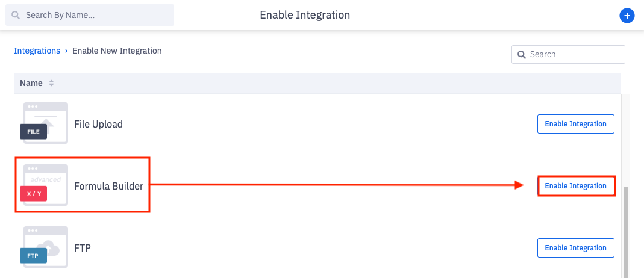Click the FTP cloud integration icon
This screenshot has width=644, height=278.
44,247
